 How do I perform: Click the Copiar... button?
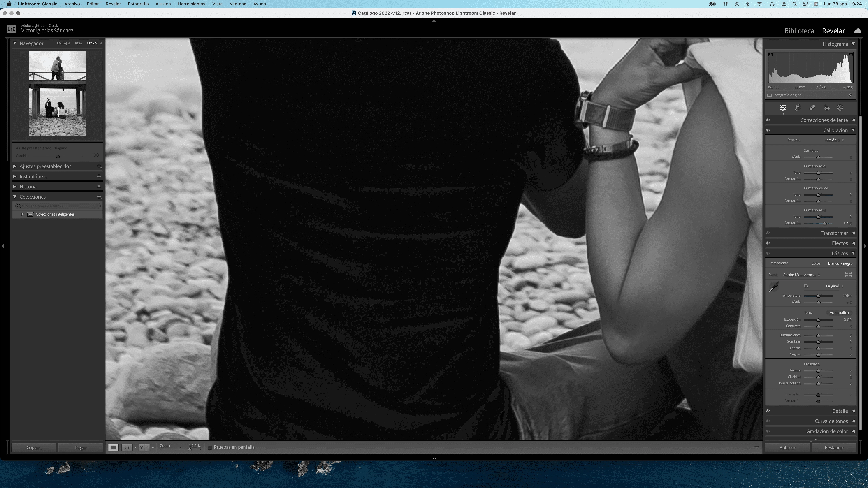click(x=34, y=448)
